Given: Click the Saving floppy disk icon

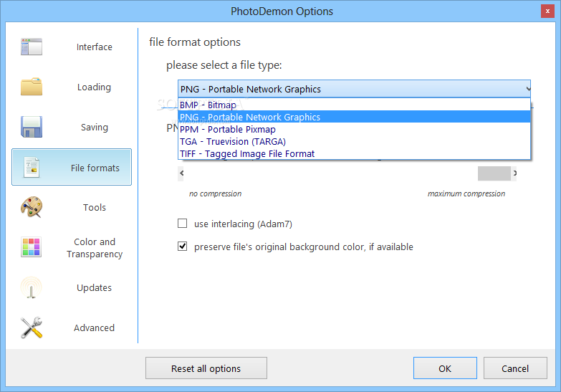Looking at the screenshot, I should point(32,127).
